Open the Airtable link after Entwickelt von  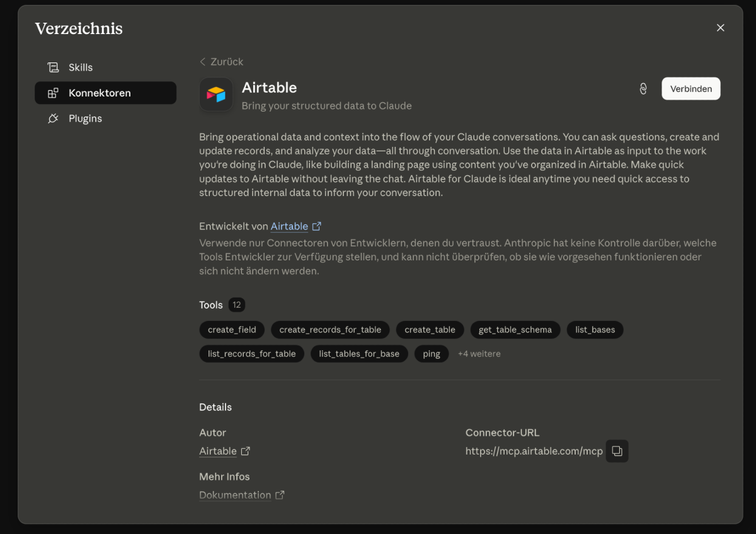289,226
